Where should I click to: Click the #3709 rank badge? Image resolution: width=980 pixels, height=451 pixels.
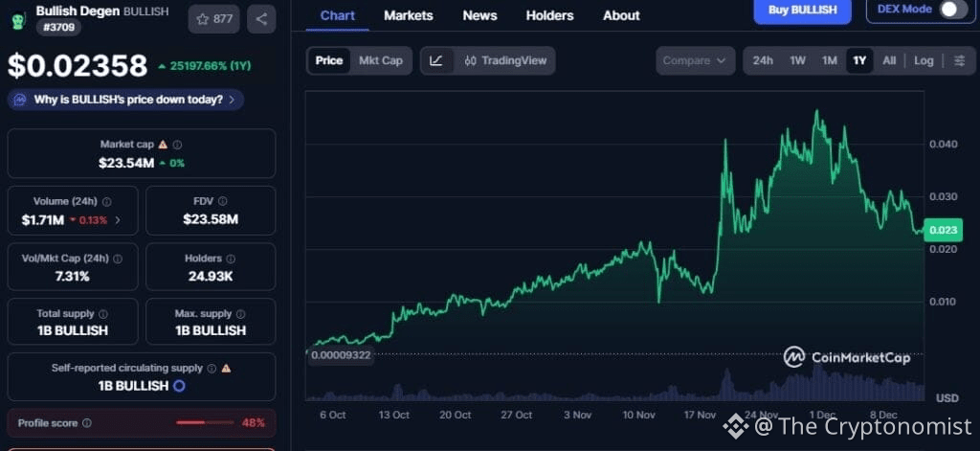click(58, 27)
